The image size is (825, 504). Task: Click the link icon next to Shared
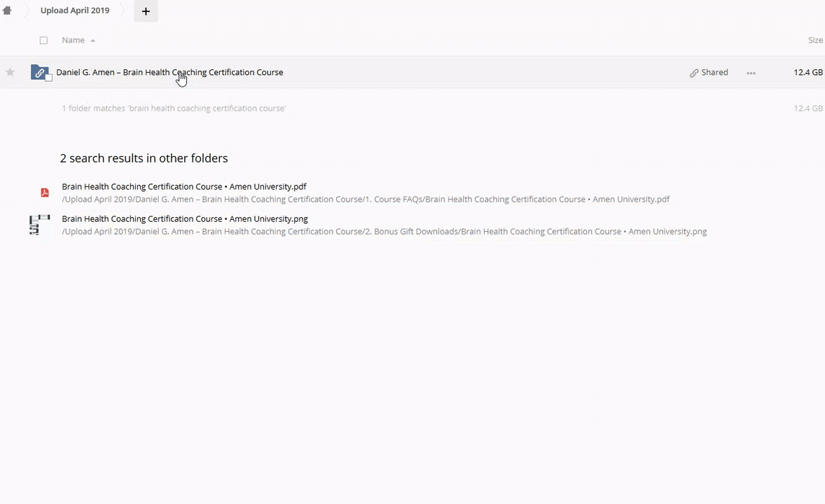(x=694, y=73)
